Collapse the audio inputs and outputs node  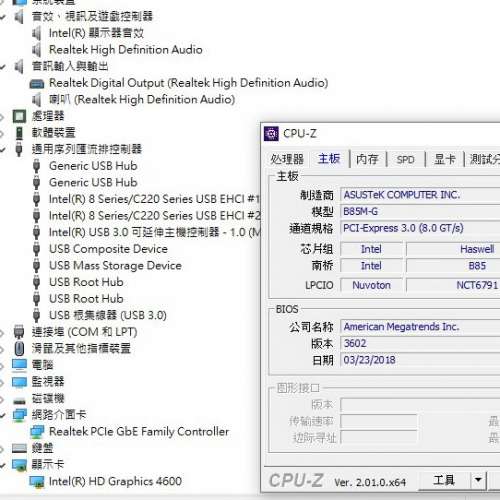pyautogui.click(x=3, y=67)
